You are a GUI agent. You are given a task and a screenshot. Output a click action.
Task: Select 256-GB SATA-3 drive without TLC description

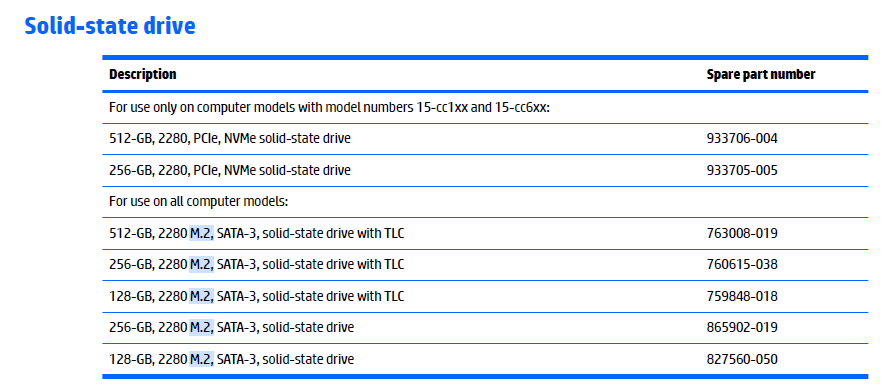point(231,328)
